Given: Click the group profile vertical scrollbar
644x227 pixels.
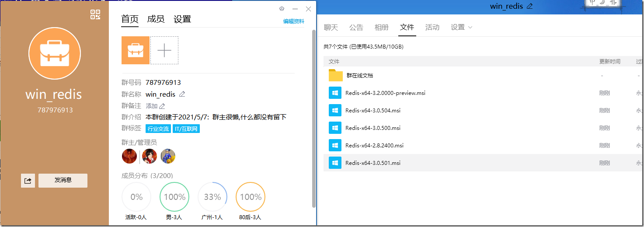Looking at the screenshot, I should pyautogui.click(x=313, y=118).
